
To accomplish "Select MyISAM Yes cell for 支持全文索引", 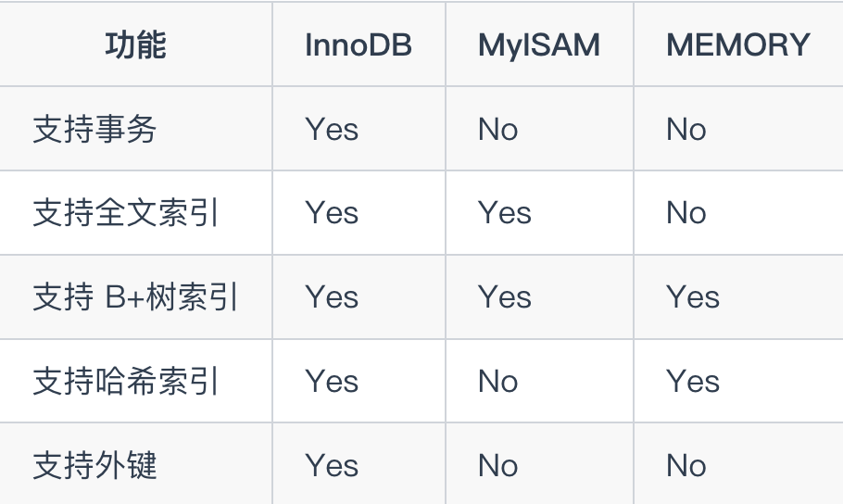I will [505, 213].
